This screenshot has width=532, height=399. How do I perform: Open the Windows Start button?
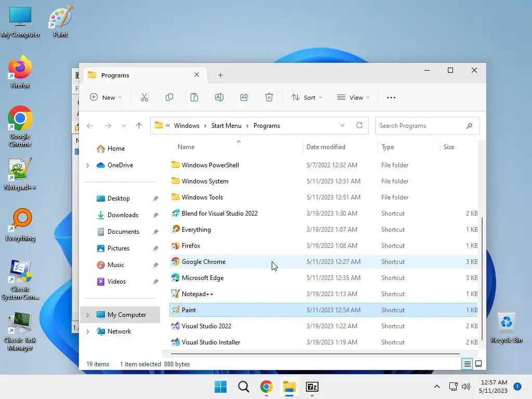220,387
